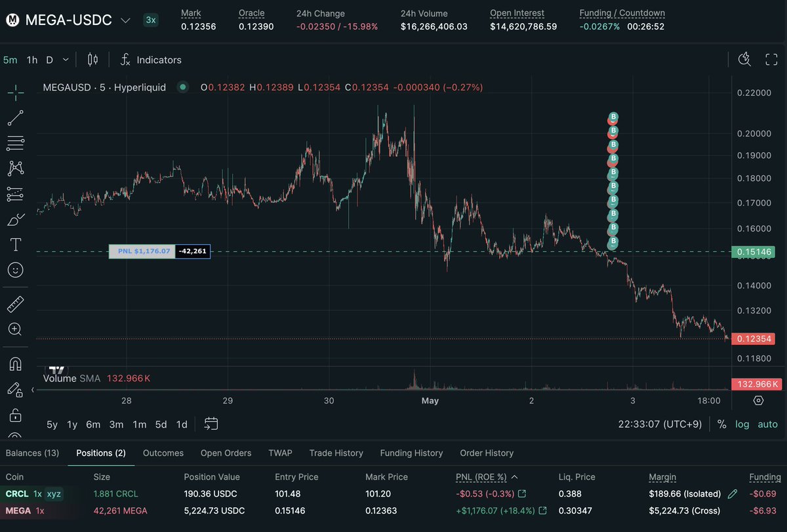The width and height of the screenshot is (787, 532).
Task: Open the TWAP tab
Action: [281, 453]
